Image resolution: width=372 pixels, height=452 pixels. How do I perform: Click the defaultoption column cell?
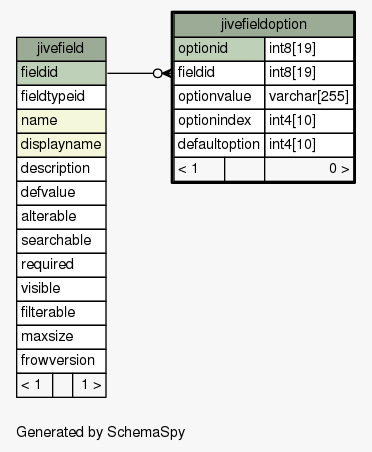coord(219,145)
